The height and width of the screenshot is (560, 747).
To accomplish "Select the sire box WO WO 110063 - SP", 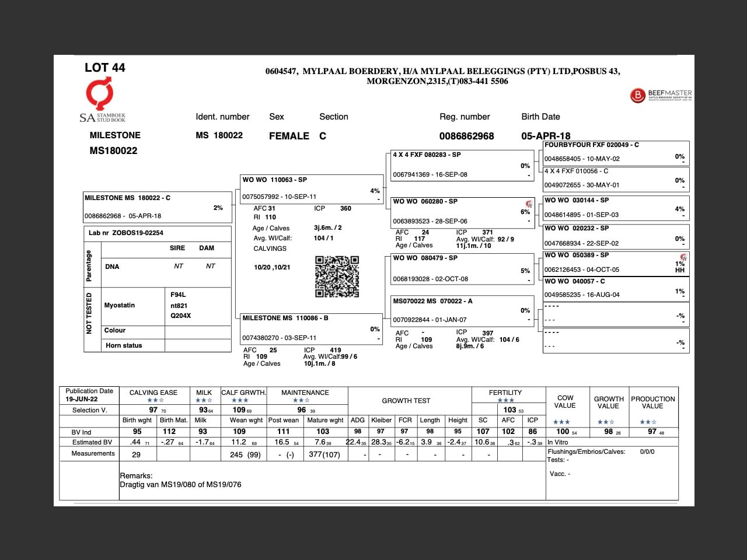I will point(310,188).
